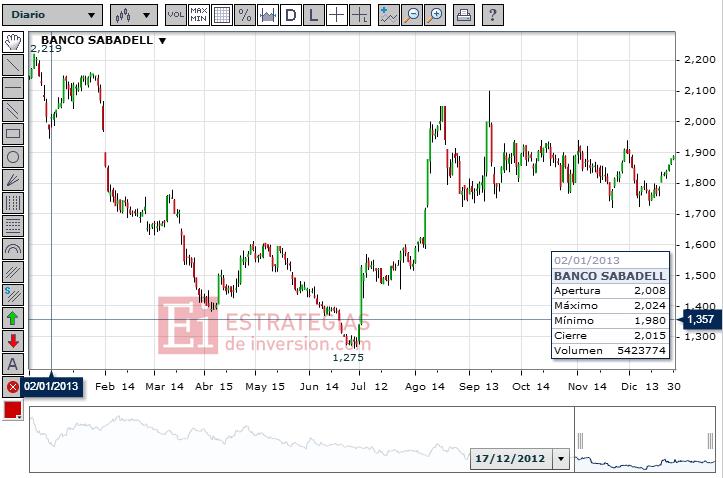Viewport: 723px width, 478px height.
Task: Open help with question mark icon
Action: [492, 15]
